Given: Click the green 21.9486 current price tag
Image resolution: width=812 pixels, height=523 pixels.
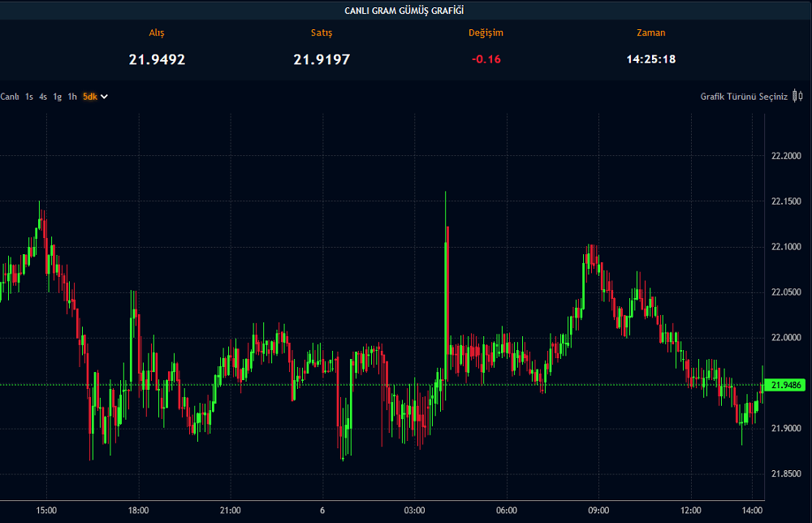Looking at the screenshot, I should [x=785, y=385].
